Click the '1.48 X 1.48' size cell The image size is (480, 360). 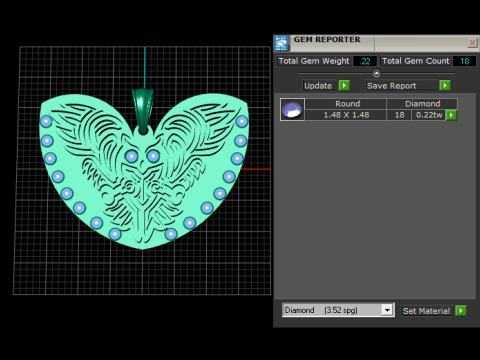[x=346, y=115]
